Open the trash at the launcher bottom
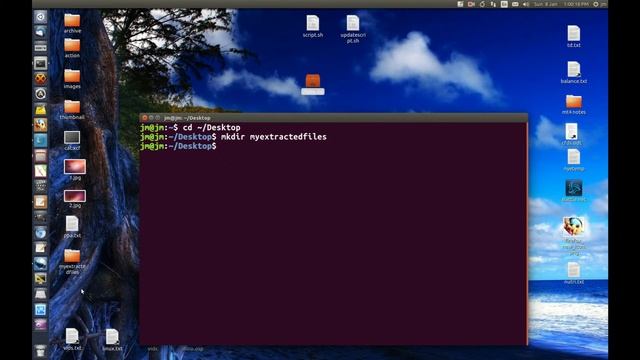Image resolution: width=640 pixels, height=360 pixels. (40, 350)
